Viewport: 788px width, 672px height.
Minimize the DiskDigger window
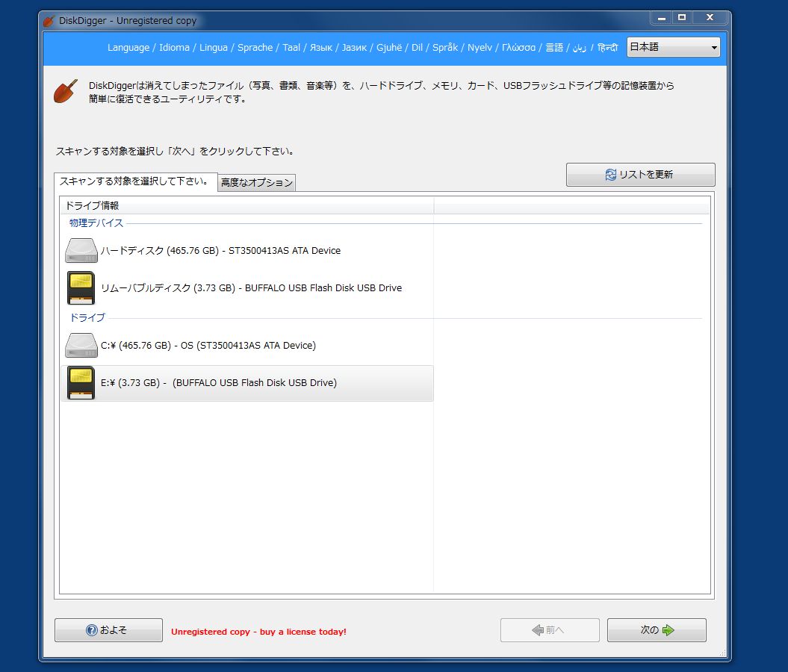[x=662, y=18]
